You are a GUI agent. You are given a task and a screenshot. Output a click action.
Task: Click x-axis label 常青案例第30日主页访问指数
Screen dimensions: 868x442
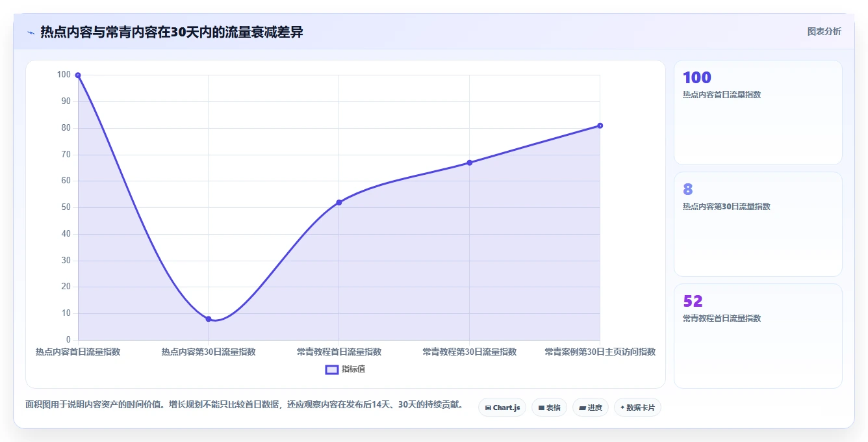[600, 352]
